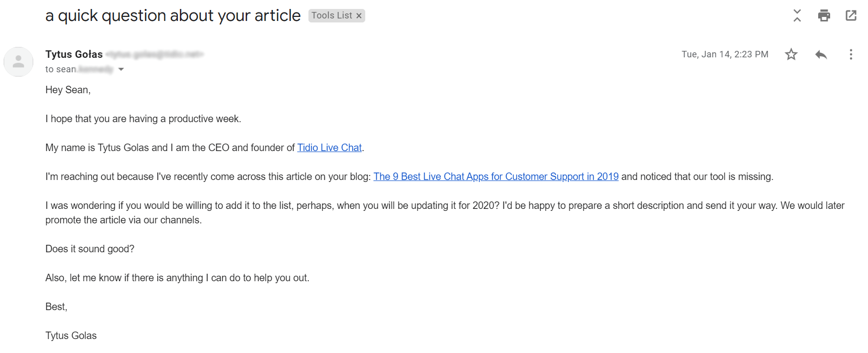The width and height of the screenshot is (868, 353).
Task: Open the Tools List label
Action: [x=331, y=15]
